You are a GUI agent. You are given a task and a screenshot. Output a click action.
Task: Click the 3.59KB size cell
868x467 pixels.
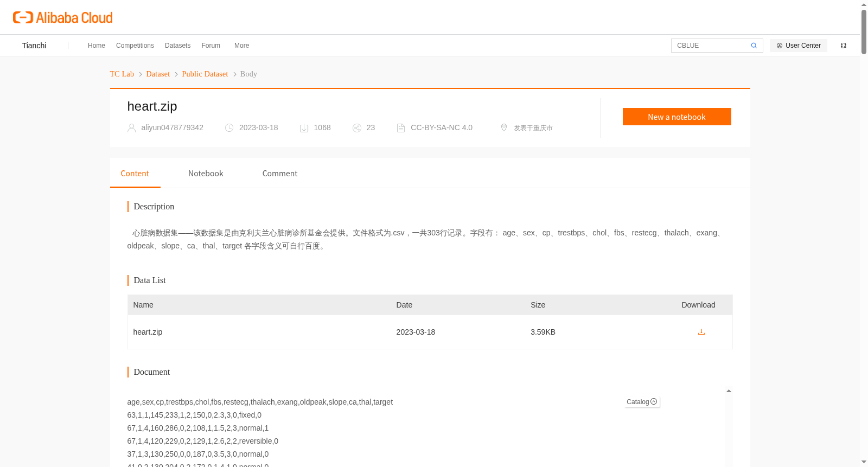[543, 332]
